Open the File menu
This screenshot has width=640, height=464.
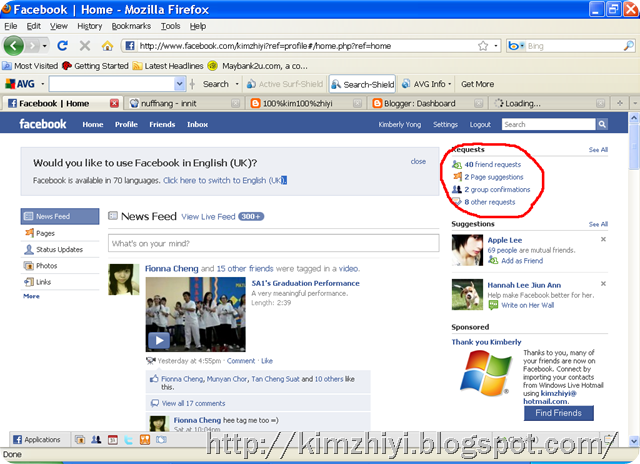coord(11,26)
